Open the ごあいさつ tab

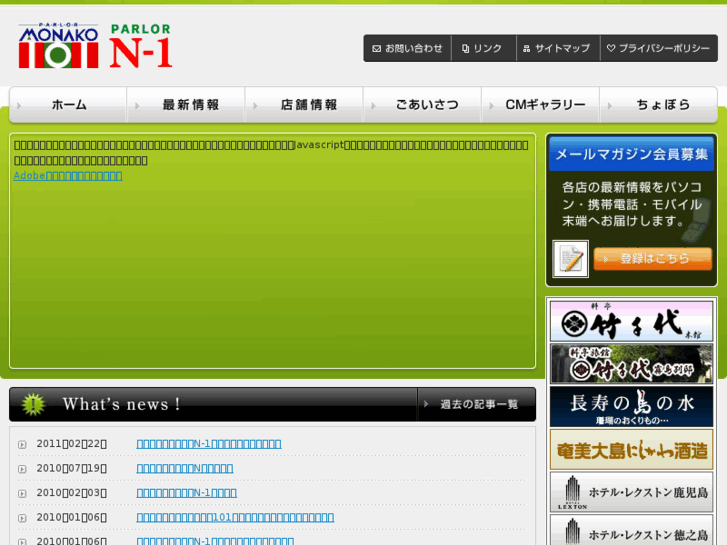[423, 105]
